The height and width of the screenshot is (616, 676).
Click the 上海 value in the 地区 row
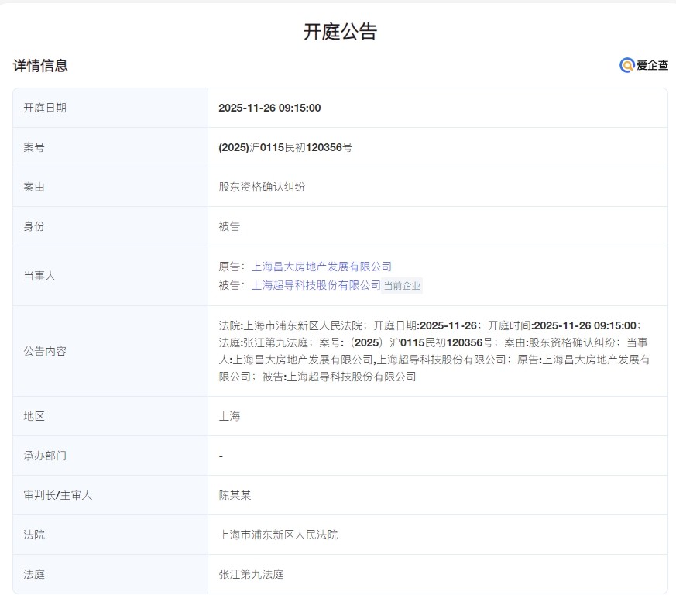coord(229,416)
